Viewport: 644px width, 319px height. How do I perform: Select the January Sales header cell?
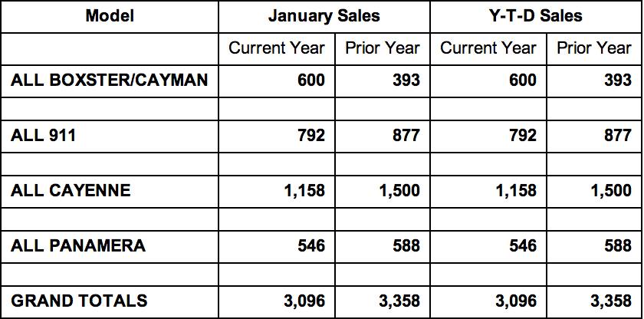(x=324, y=16)
